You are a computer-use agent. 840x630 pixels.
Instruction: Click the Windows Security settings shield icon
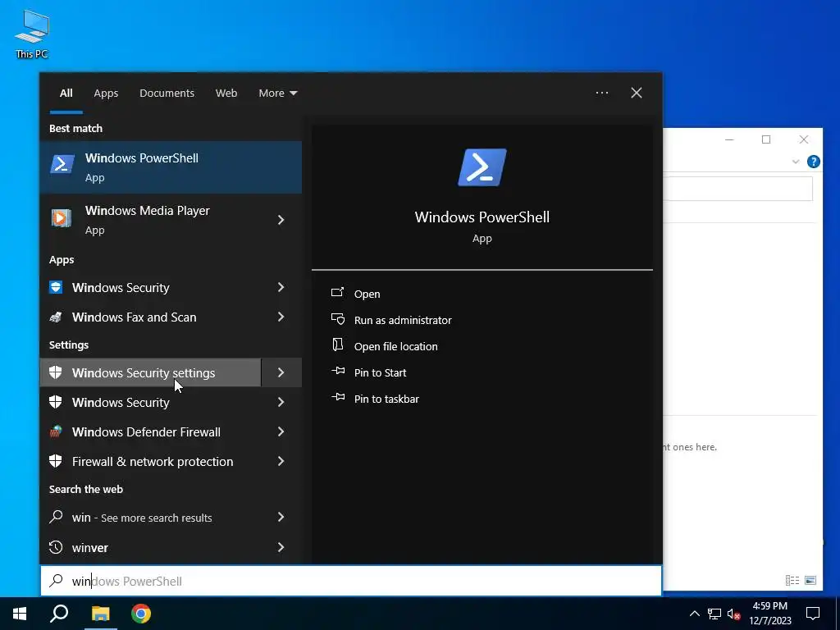pos(56,372)
